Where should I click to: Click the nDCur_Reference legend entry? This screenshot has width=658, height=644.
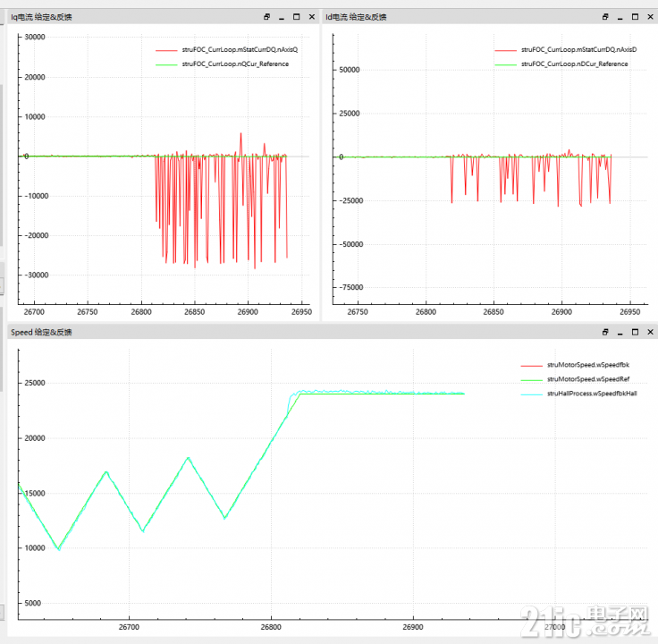[x=575, y=64]
